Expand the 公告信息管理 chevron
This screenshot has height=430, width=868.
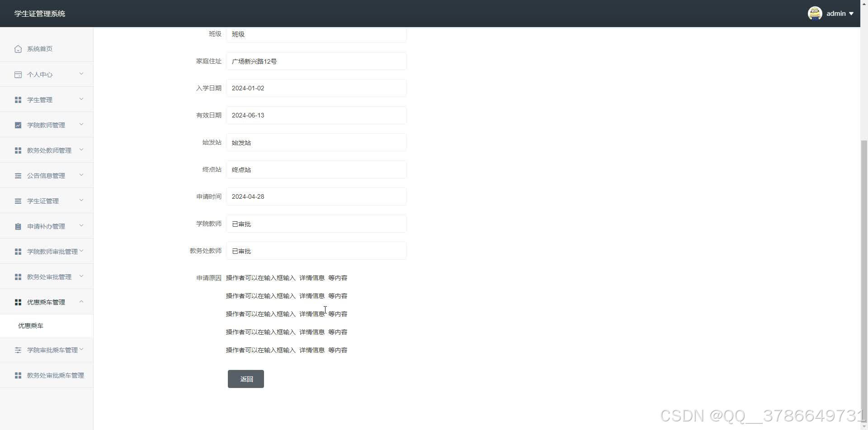click(x=81, y=175)
